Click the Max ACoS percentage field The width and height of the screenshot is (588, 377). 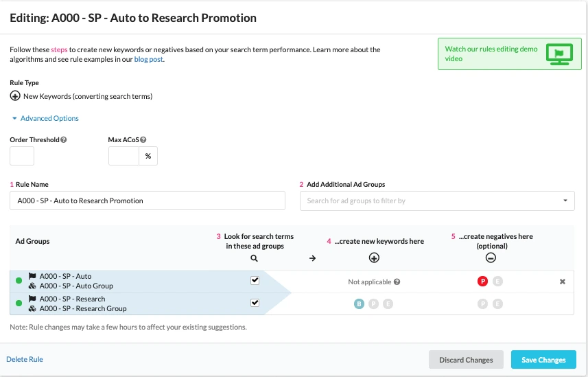pos(124,156)
